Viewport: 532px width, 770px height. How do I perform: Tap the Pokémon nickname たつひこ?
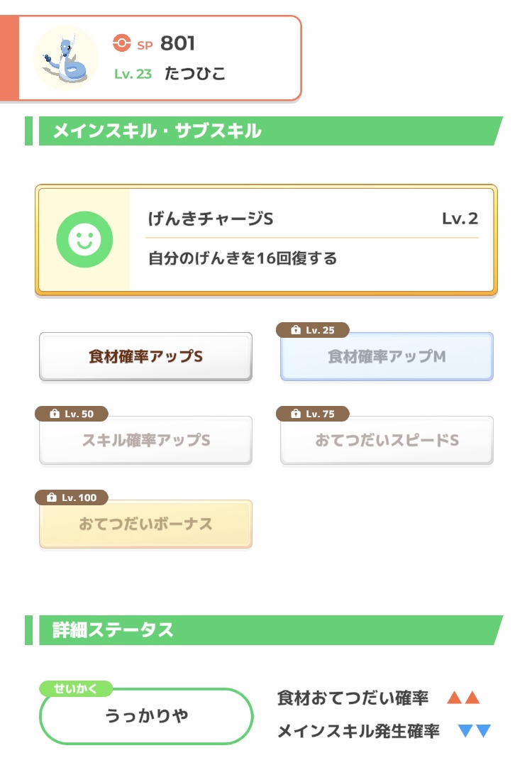pyautogui.click(x=195, y=74)
